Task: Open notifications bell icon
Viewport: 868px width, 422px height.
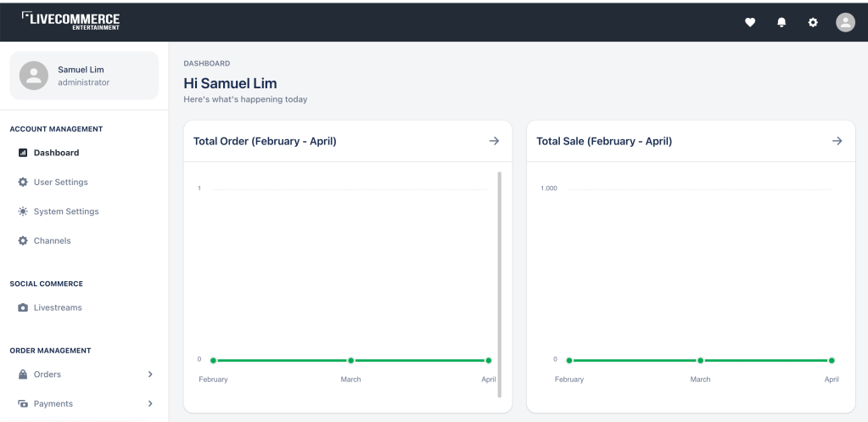Action: point(781,23)
